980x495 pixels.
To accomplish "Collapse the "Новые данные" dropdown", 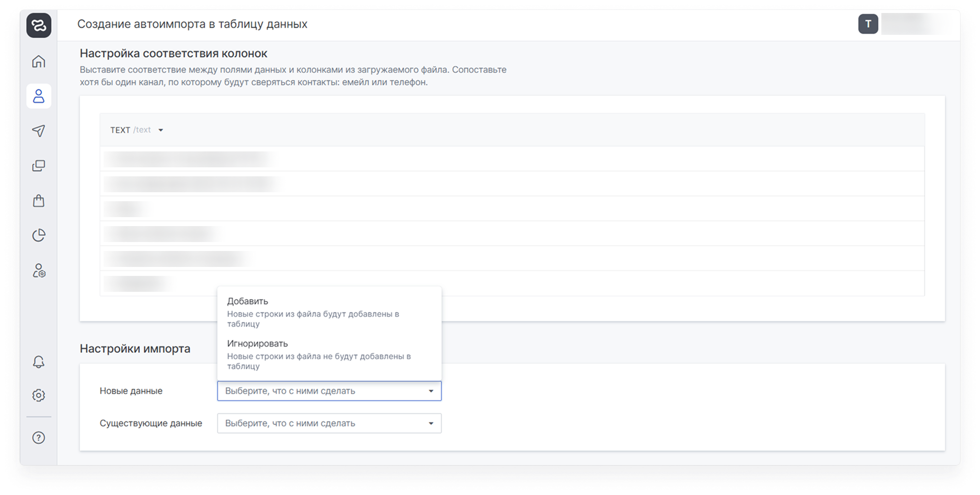I will click(431, 391).
